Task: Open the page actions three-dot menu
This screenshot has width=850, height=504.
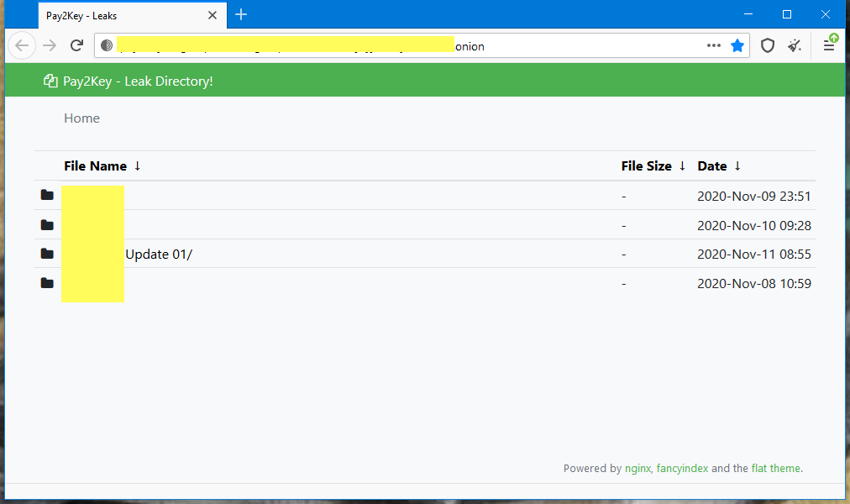Action: click(x=714, y=45)
